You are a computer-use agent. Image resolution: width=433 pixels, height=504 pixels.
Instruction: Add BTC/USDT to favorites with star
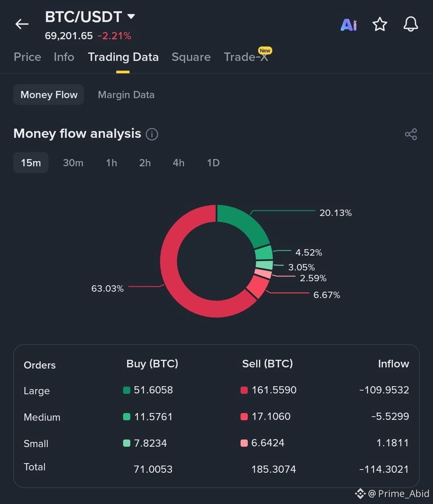point(380,24)
